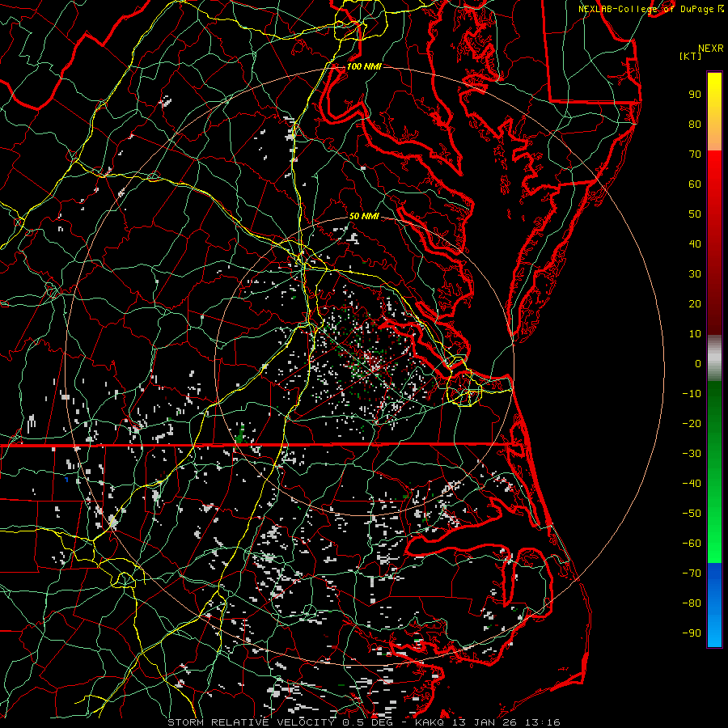
Task: Click the 50 NMI range ring label
Action: pyautogui.click(x=364, y=216)
